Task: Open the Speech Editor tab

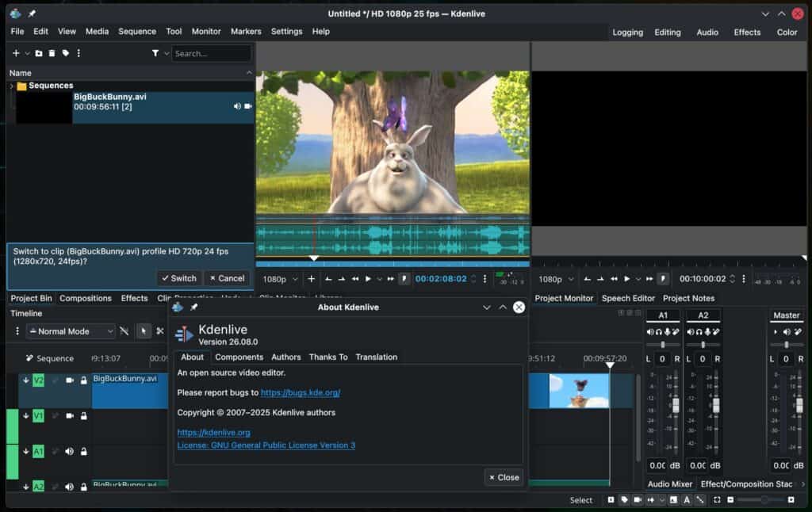Action: coord(628,298)
